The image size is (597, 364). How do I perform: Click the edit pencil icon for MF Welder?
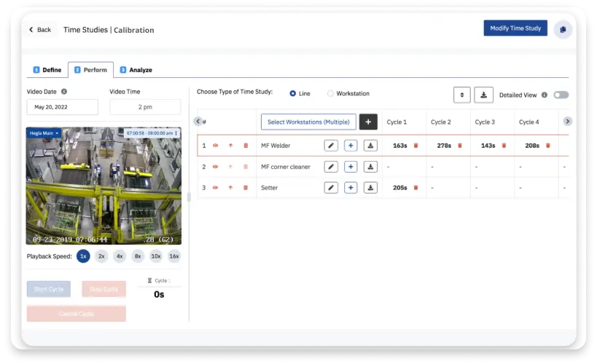(x=331, y=146)
